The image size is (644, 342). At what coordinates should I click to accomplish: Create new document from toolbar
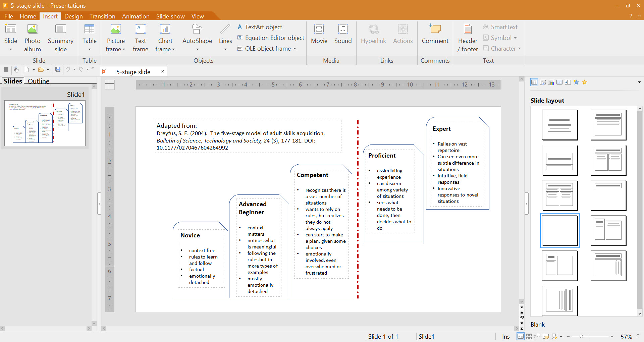click(x=27, y=69)
